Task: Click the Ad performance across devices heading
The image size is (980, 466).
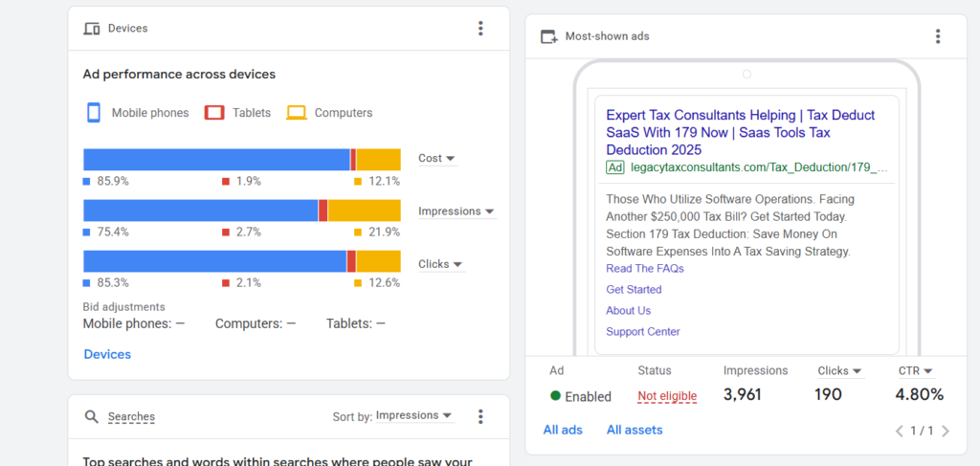Action: tap(179, 75)
